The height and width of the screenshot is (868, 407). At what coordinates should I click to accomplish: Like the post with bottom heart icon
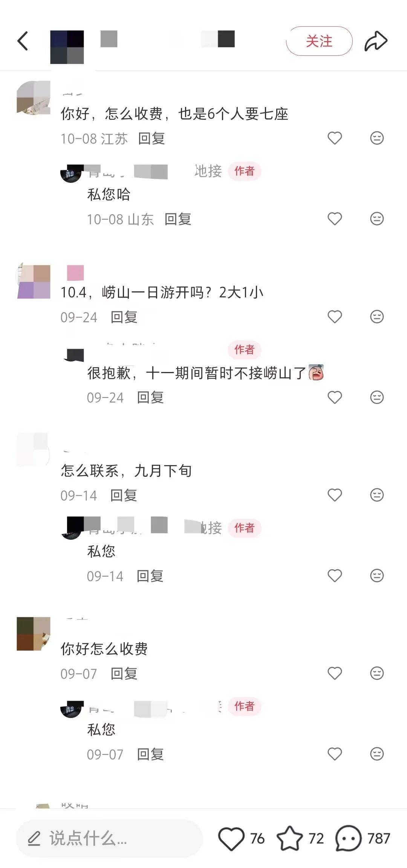tap(231, 839)
